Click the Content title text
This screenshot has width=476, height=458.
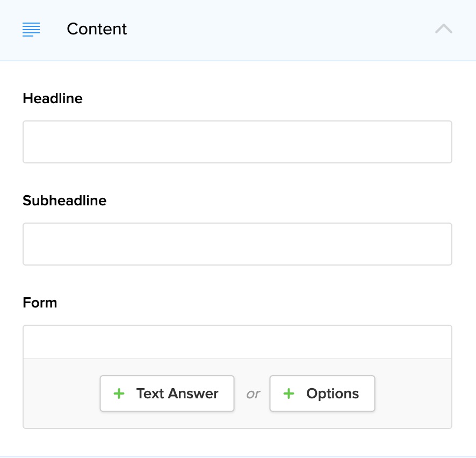(97, 29)
